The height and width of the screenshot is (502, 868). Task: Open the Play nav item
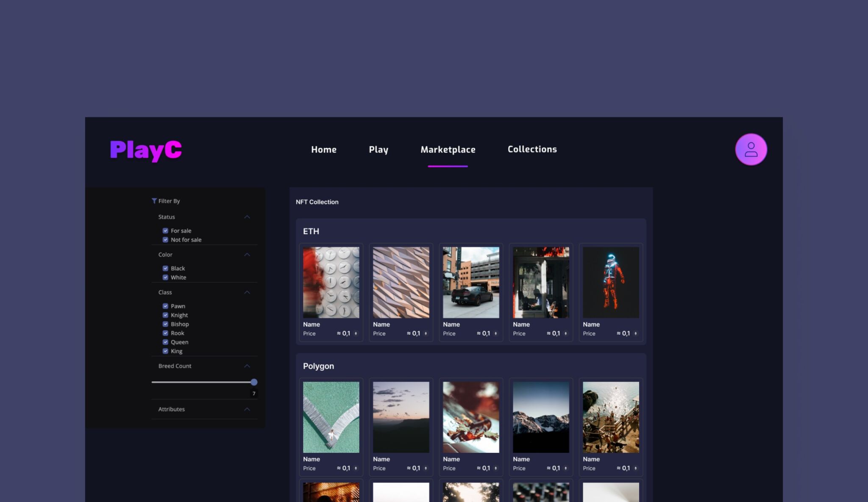(378, 150)
